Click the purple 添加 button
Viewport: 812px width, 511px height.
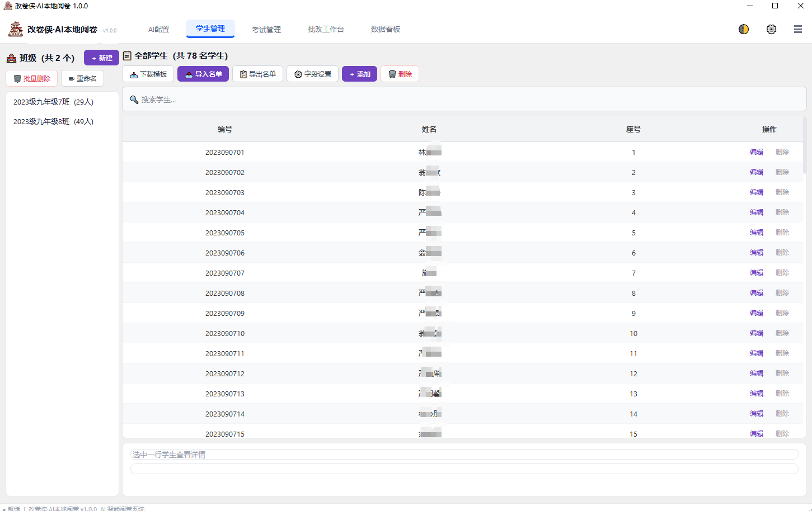[360, 74]
